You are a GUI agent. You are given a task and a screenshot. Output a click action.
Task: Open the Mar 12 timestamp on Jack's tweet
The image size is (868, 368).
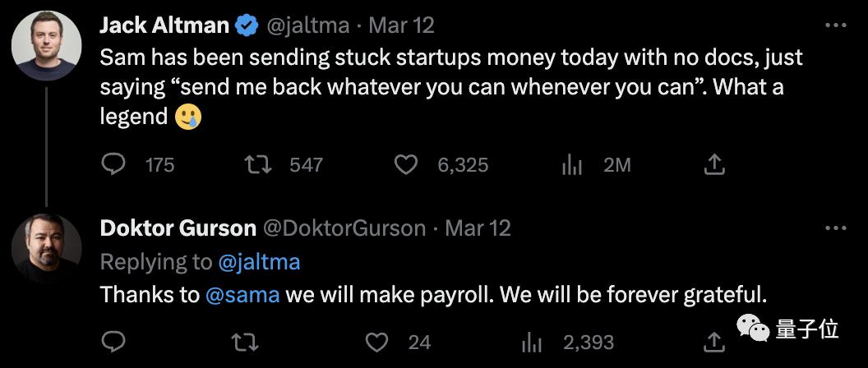click(x=401, y=25)
